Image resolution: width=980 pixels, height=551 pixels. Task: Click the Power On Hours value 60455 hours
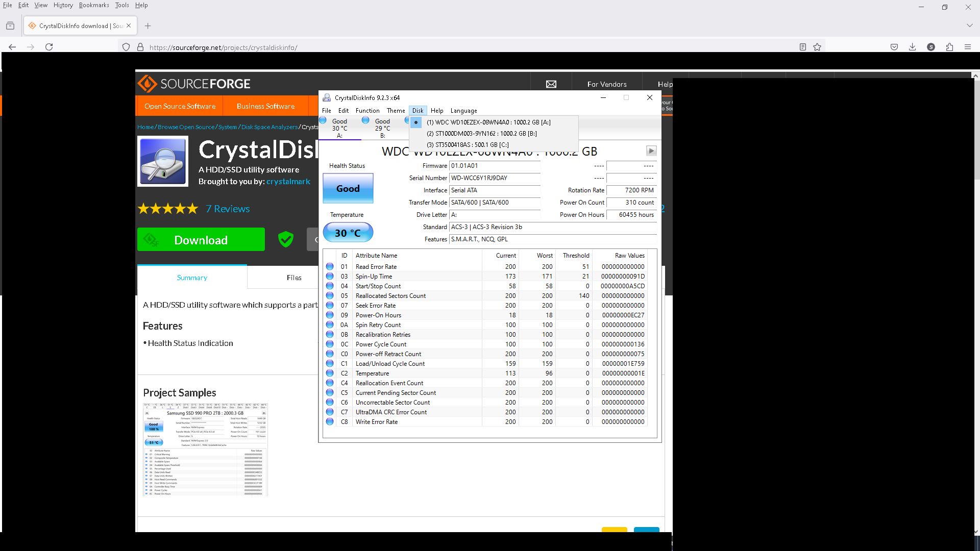click(631, 215)
